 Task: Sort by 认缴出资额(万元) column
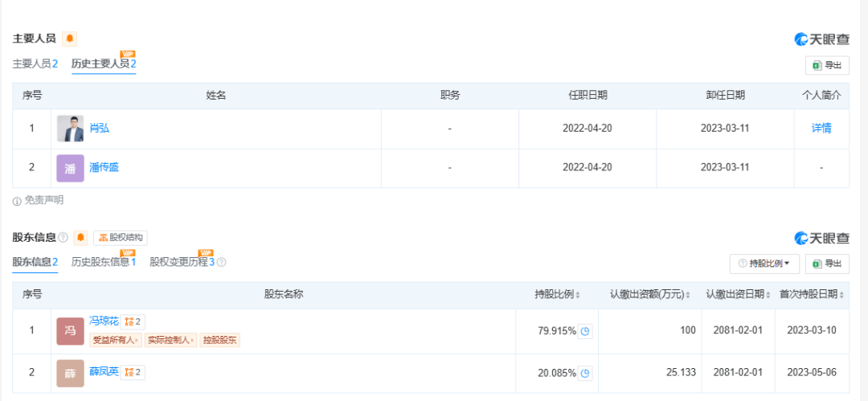(x=649, y=294)
